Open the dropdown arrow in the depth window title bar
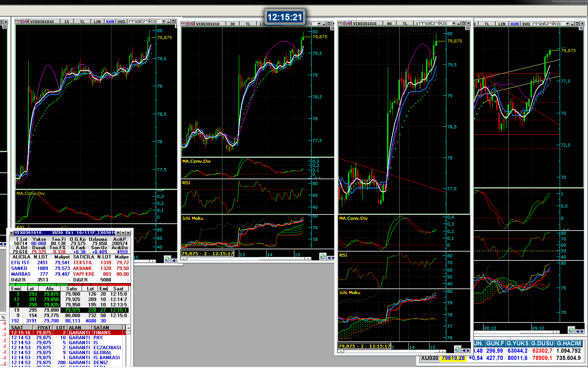 click(x=123, y=233)
